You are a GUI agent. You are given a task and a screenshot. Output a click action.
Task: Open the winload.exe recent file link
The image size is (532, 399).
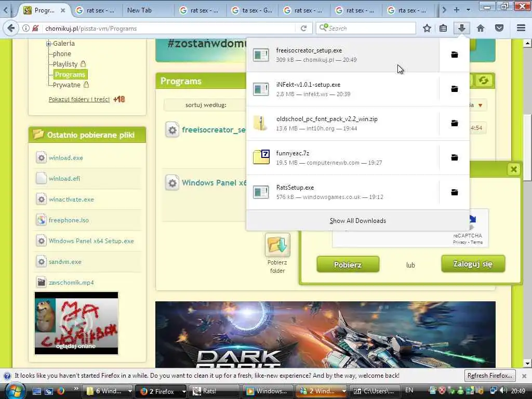66,158
